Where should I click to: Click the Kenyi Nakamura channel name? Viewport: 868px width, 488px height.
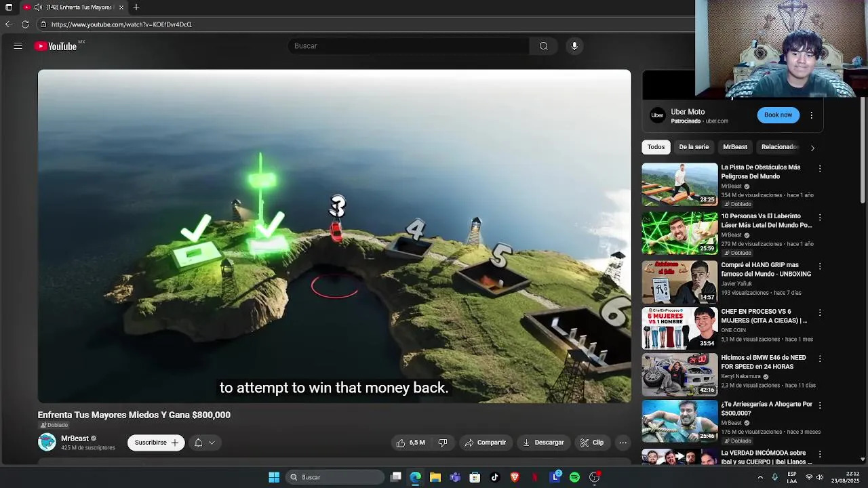click(x=741, y=376)
